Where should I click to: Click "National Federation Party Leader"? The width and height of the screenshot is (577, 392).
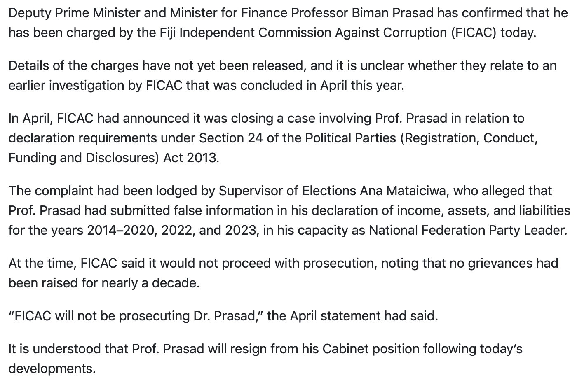coord(467,231)
